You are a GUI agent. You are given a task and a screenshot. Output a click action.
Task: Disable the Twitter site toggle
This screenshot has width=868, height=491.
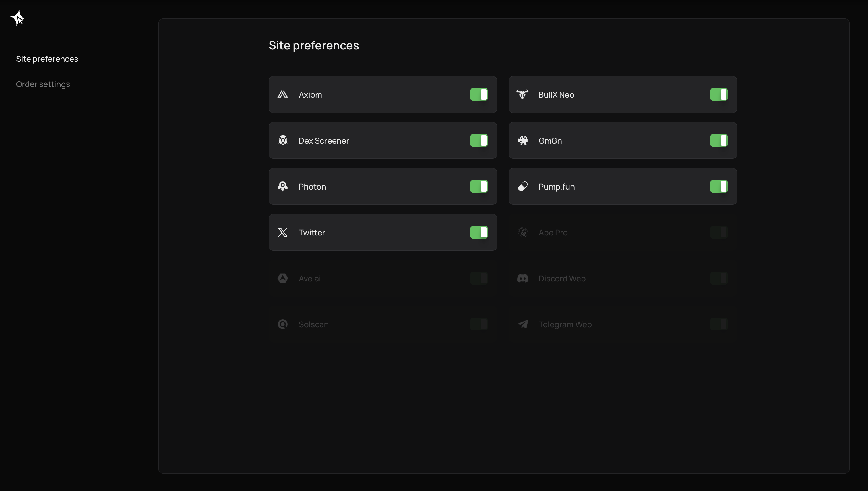point(479,232)
